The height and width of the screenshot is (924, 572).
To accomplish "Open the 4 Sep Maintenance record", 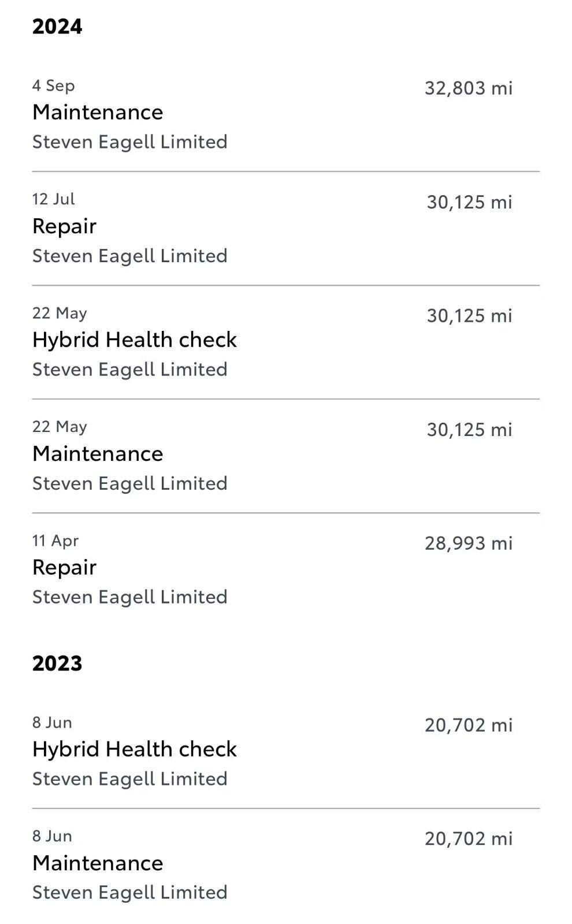I will pos(98,112).
